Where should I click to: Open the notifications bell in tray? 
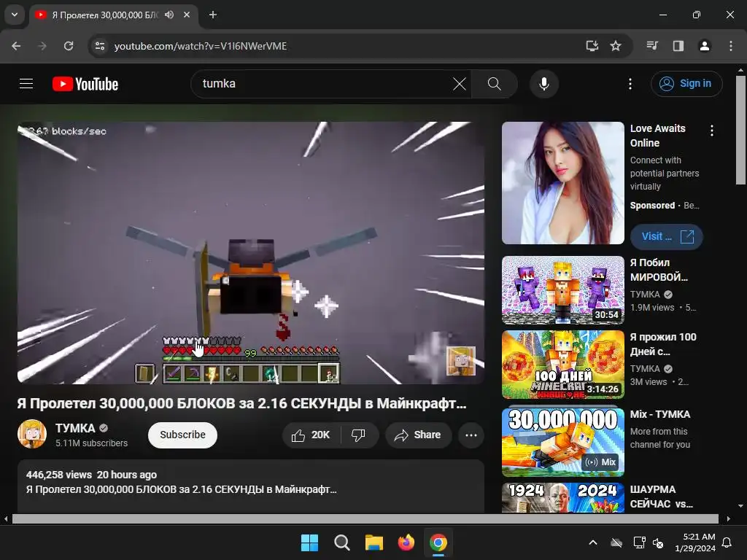727,542
